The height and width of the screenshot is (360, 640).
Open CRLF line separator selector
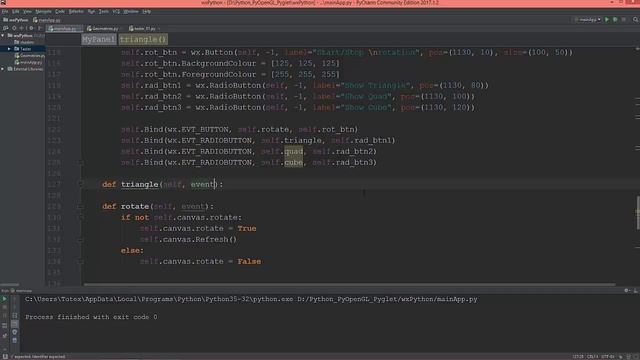tap(593, 357)
